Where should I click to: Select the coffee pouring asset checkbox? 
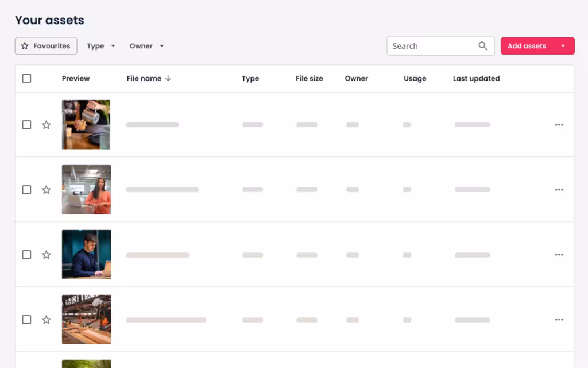26,125
